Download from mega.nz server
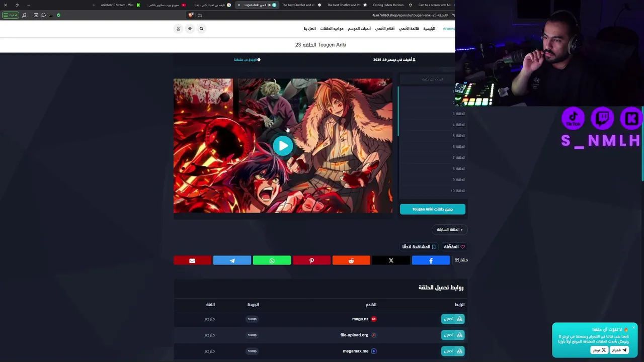Viewport: 644px width, 362px height. coord(453,319)
